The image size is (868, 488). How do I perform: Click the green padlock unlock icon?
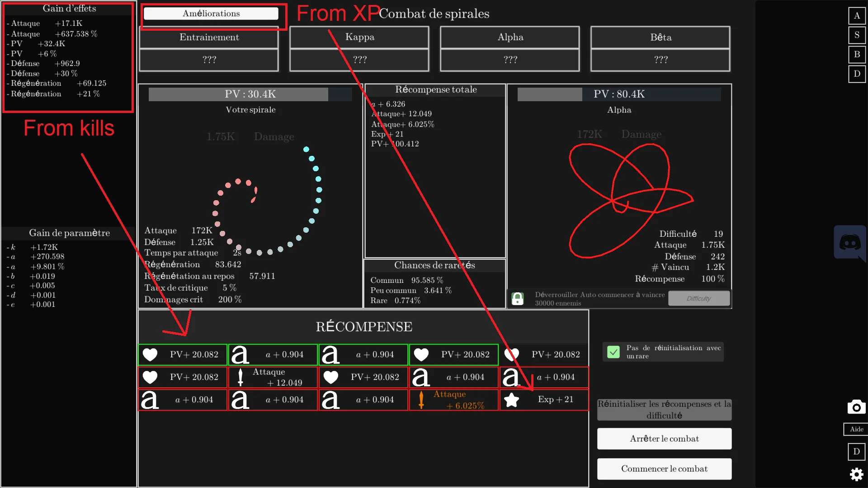coord(518,299)
